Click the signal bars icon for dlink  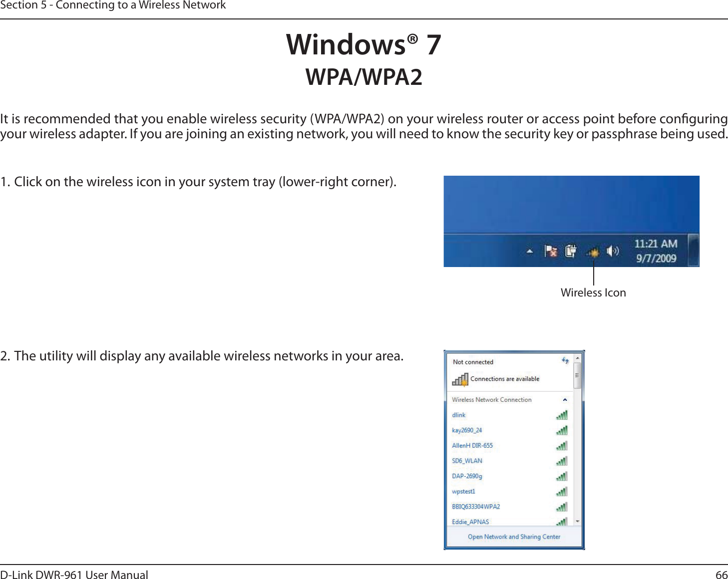tap(562, 415)
